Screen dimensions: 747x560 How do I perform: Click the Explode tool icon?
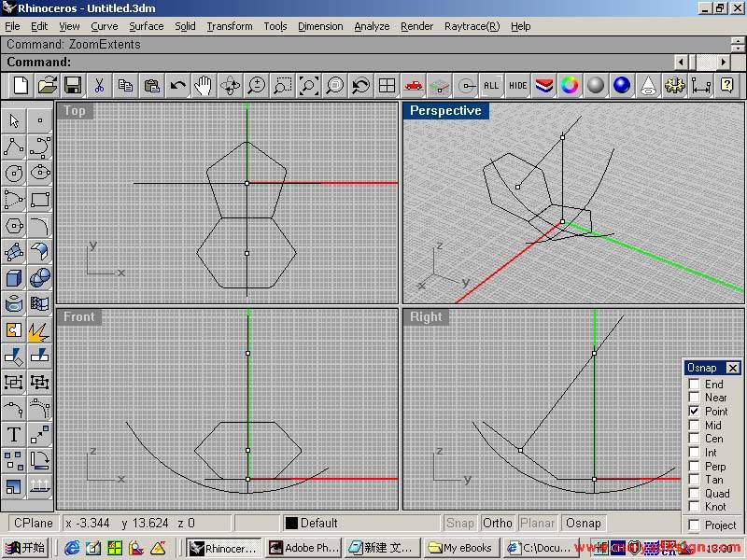(39, 330)
